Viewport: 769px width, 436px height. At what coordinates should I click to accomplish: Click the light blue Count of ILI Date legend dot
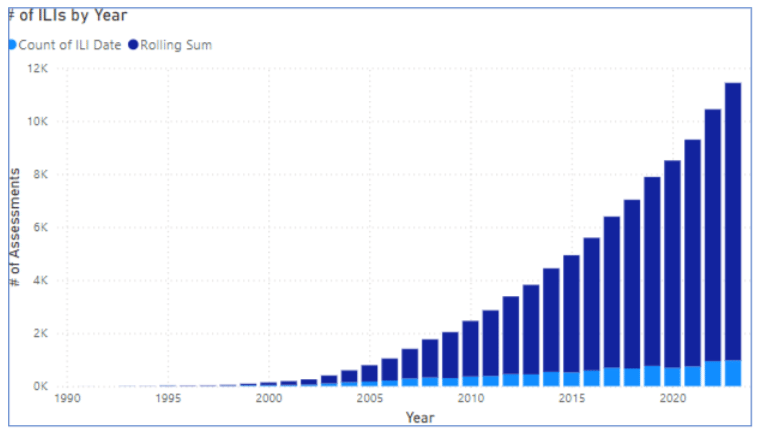pyautogui.click(x=12, y=45)
